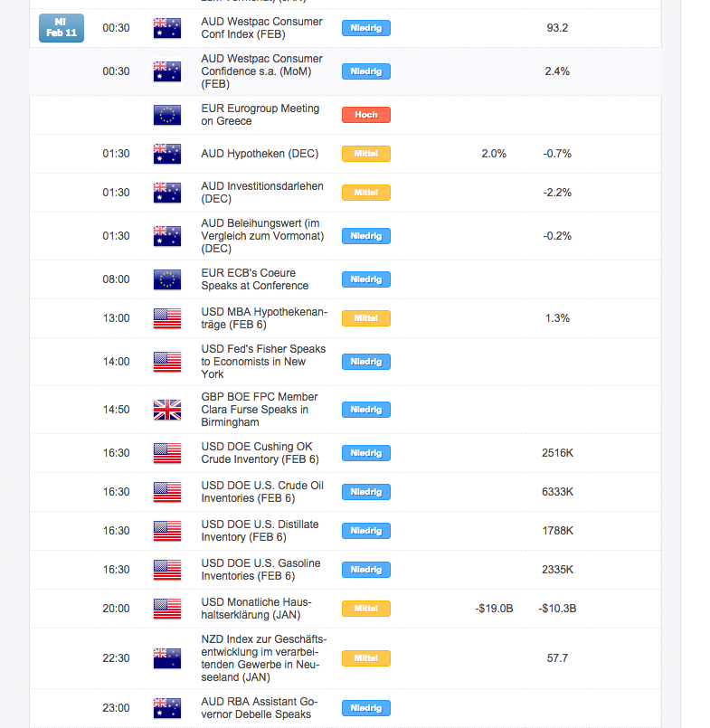Select US flag for MBA Hypothekenanträge

167,318
